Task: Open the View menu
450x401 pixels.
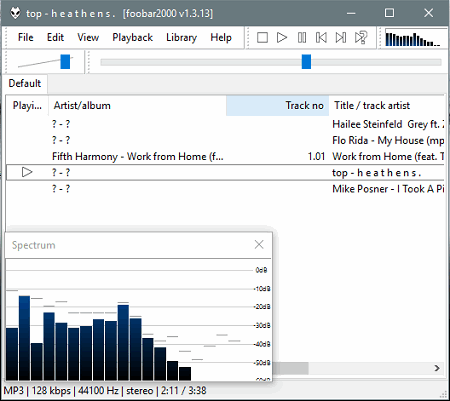Action: (x=88, y=37)
